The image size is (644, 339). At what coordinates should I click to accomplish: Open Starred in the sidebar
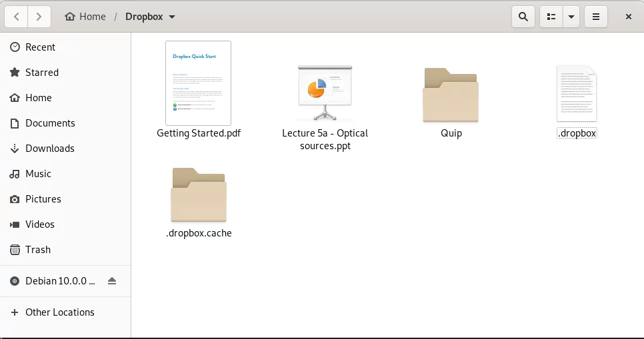click(65, 73)
